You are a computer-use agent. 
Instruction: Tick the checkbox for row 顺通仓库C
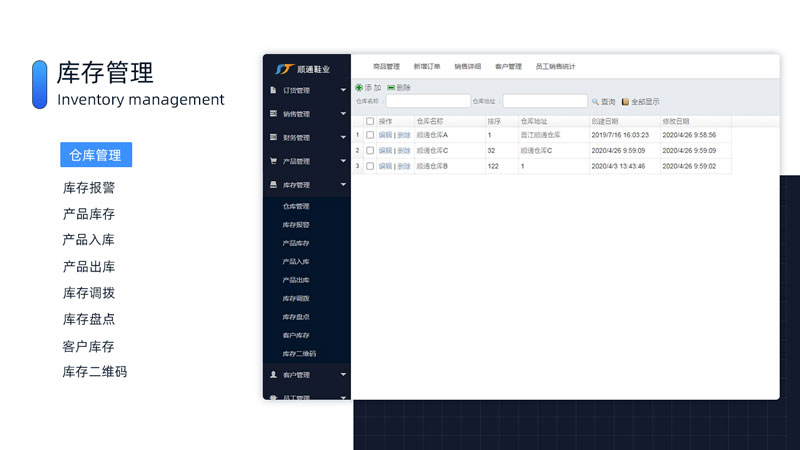(370, 150)
